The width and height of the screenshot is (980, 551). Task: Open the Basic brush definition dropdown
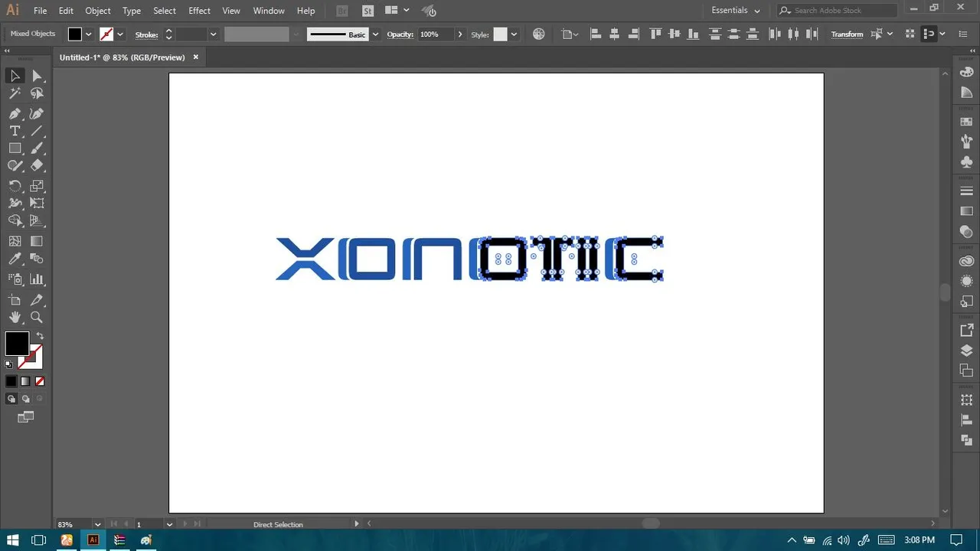(375, 34)
